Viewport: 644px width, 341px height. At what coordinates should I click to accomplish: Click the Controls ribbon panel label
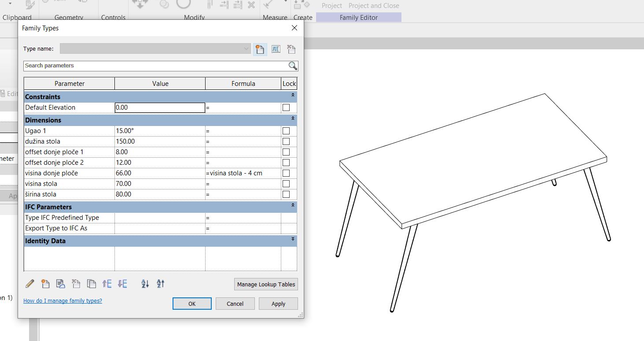(x=113, y=18)
